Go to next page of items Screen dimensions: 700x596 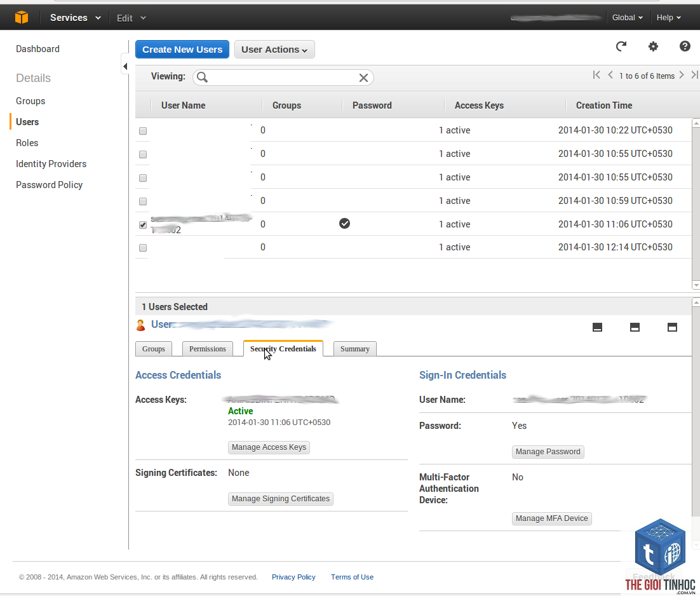pos(682,75)
